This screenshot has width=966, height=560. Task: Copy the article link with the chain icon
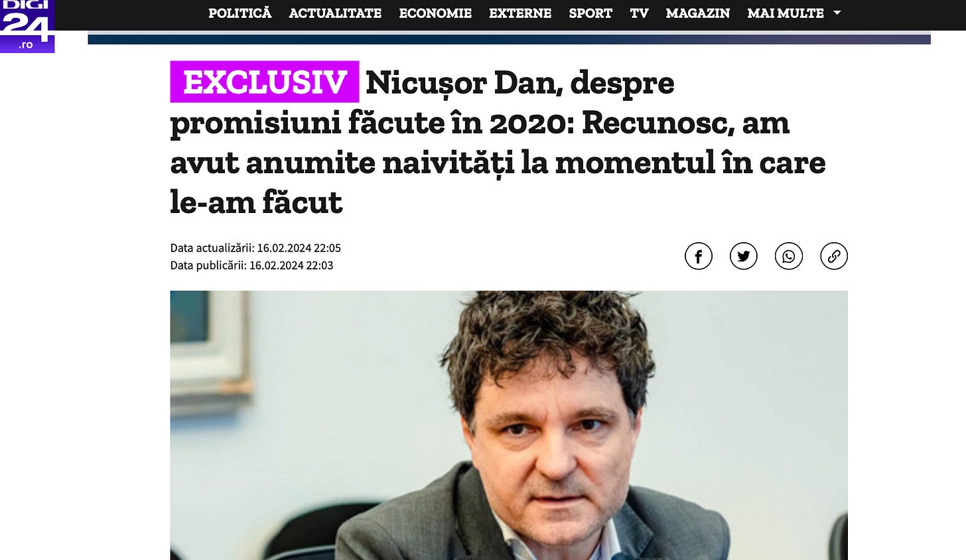coord(834,256)
